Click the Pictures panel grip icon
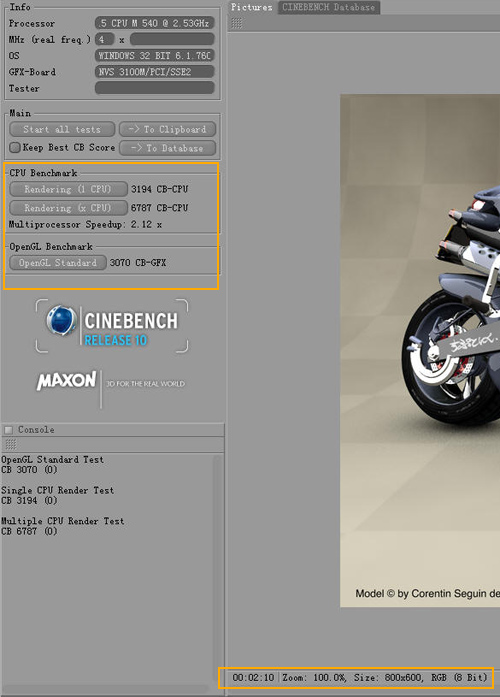 coord(237,23)
